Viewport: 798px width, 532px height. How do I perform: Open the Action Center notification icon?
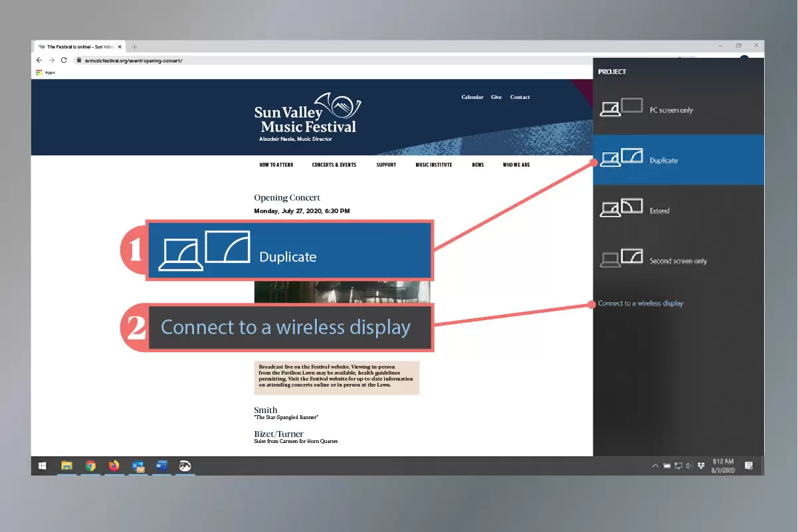[749, 466]
